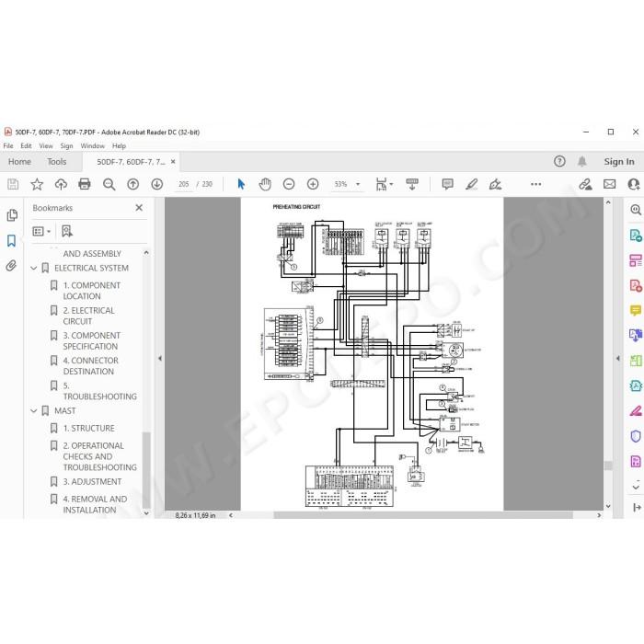Open the search tool in right pane
The width and height of the screenshot is (644, 644).
click(x=636, y=210)
